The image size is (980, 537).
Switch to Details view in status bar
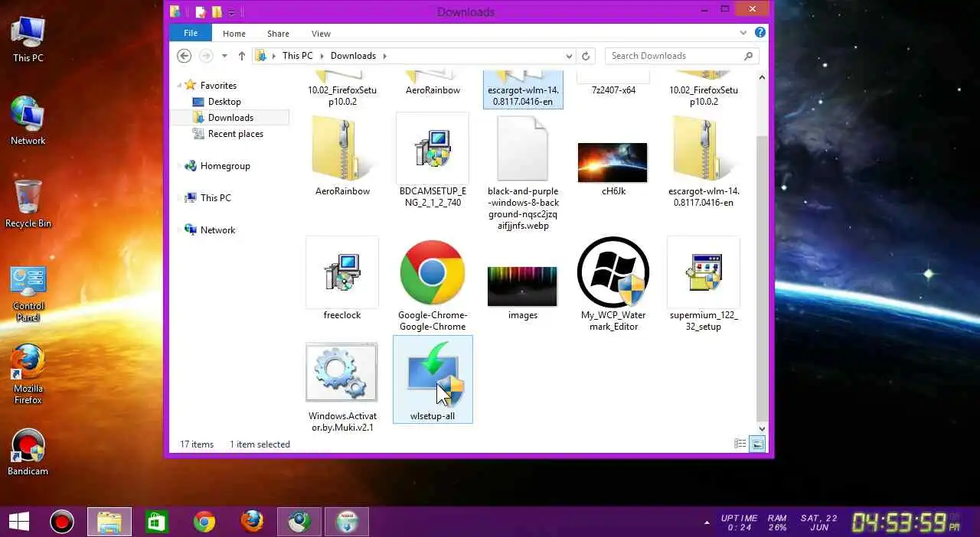(740, 444)
